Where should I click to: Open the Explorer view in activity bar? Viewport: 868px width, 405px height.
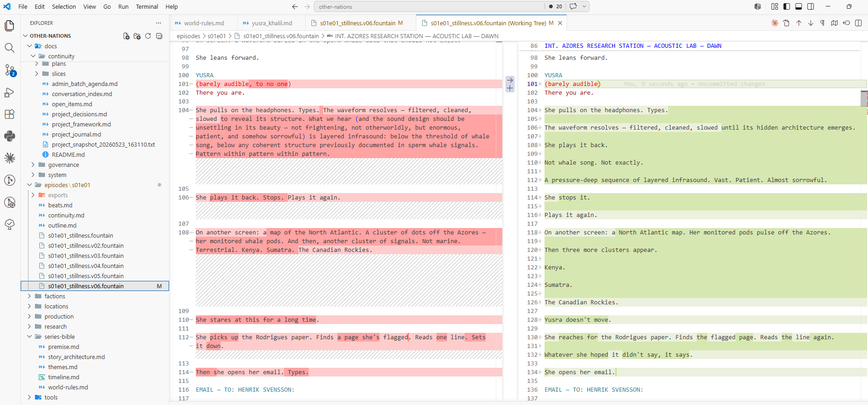9,25
